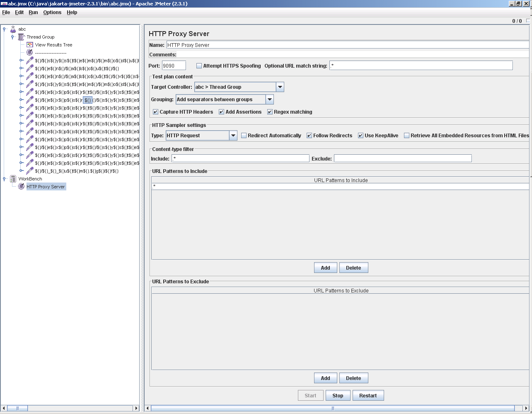Enable Attempt HTTPS Spoofing
The height and width of the screenshot is (414, 532).
(199, 65)
